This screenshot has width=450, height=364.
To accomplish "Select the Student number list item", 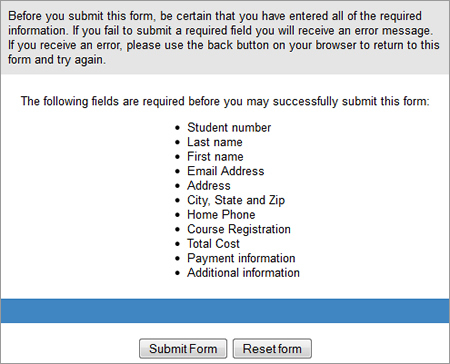I will tap(229, 128).
